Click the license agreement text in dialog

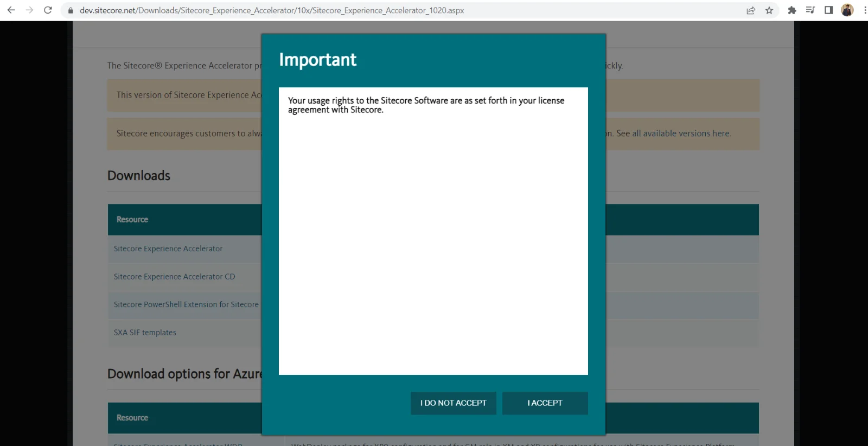426,105
